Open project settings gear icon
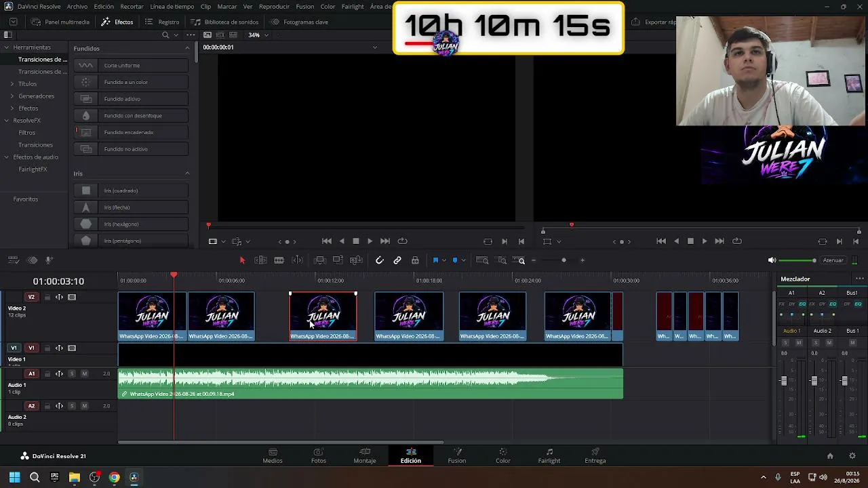This screenshot has width=868, height=488. (x=852, y=456)
